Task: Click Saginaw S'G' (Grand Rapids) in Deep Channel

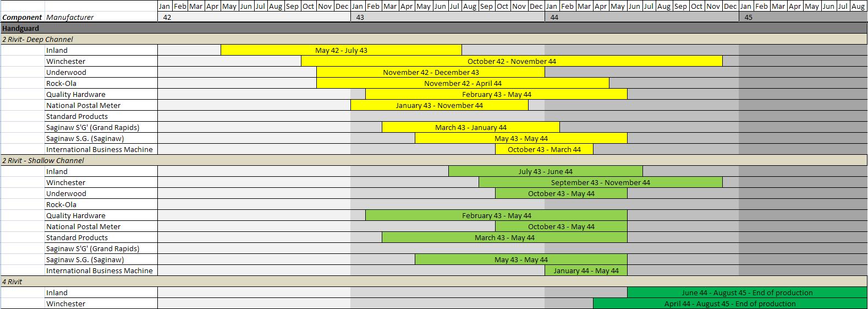Action: [101, 127]
